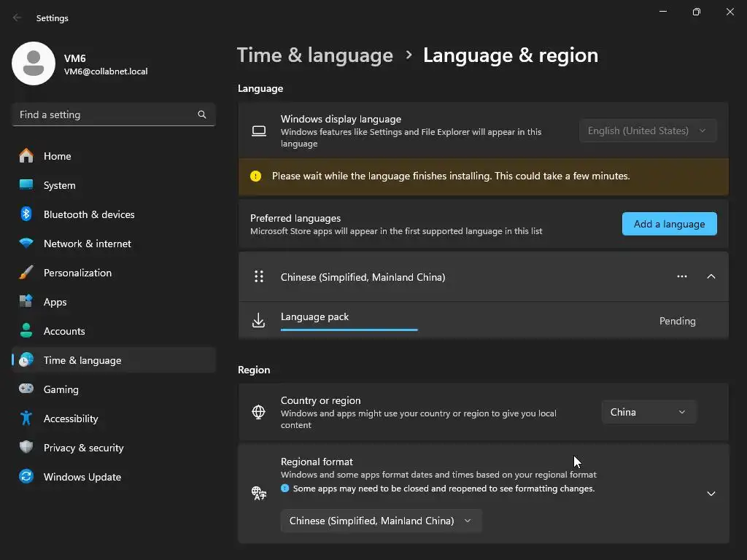
Task: Click the Gaming controller icon
Action: (x=26, y=389)
